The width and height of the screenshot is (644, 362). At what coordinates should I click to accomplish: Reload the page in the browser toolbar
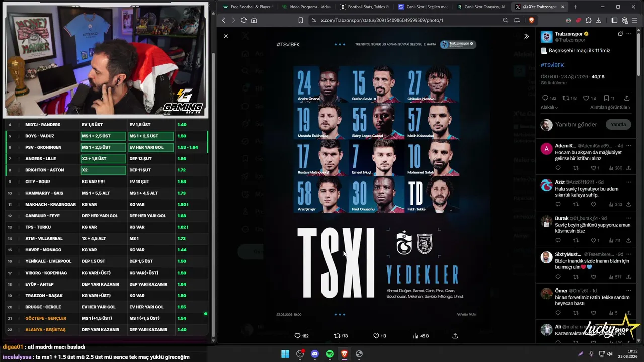coord(244,20)
